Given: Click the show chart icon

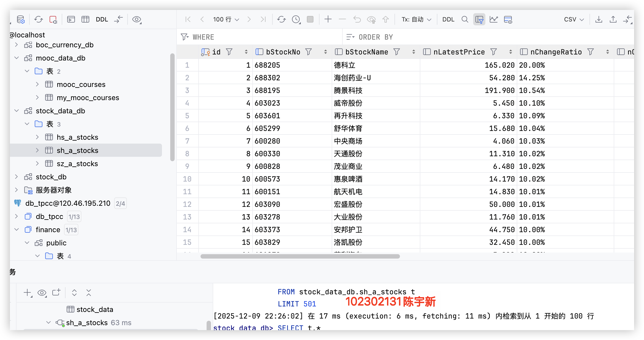Looking at the screenshot, I should 494,20.
